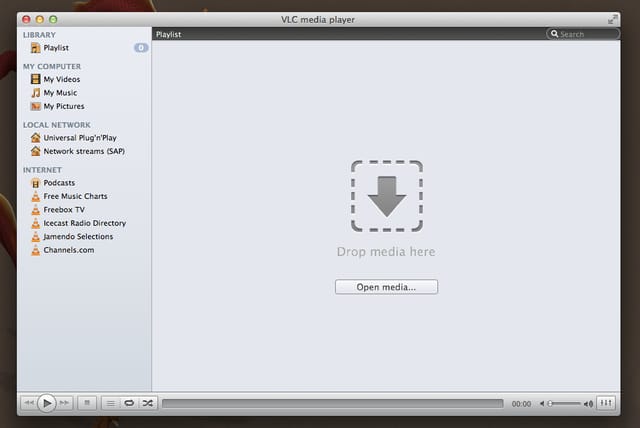Screen dimensions: 640x428
Task: Close the VLC window with red button
Action: pyautogui.click(x=27, y=19)
